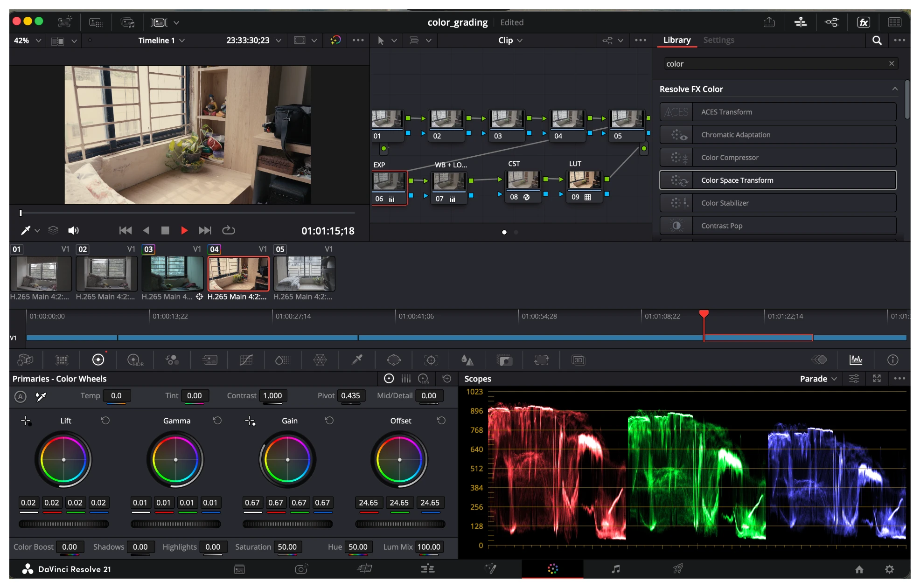Switch to the Edit page

(427, 569)
